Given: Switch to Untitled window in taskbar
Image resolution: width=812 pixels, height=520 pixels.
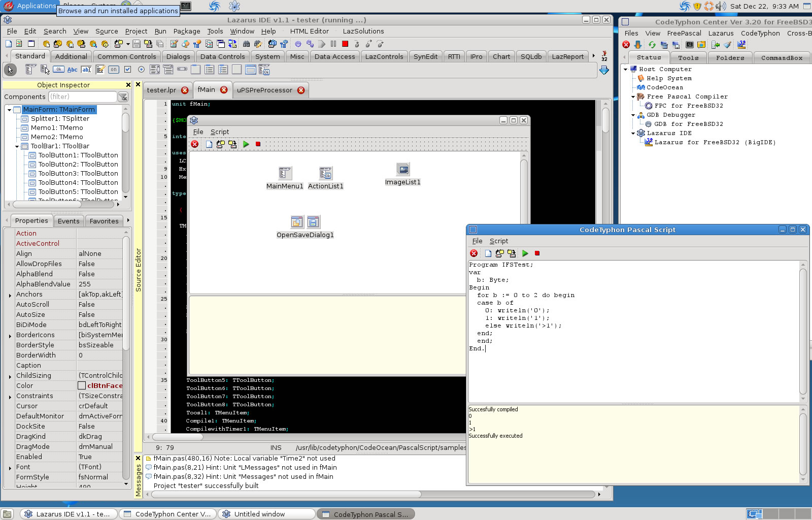Looking at the screenshot, I should 267,514.
